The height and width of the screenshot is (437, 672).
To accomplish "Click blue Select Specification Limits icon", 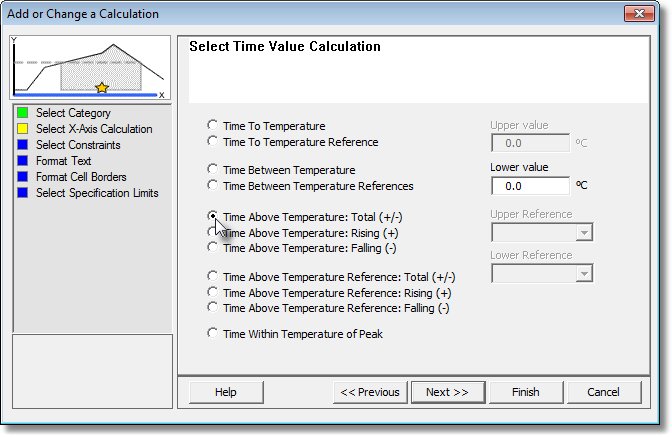I will (22, 193).
